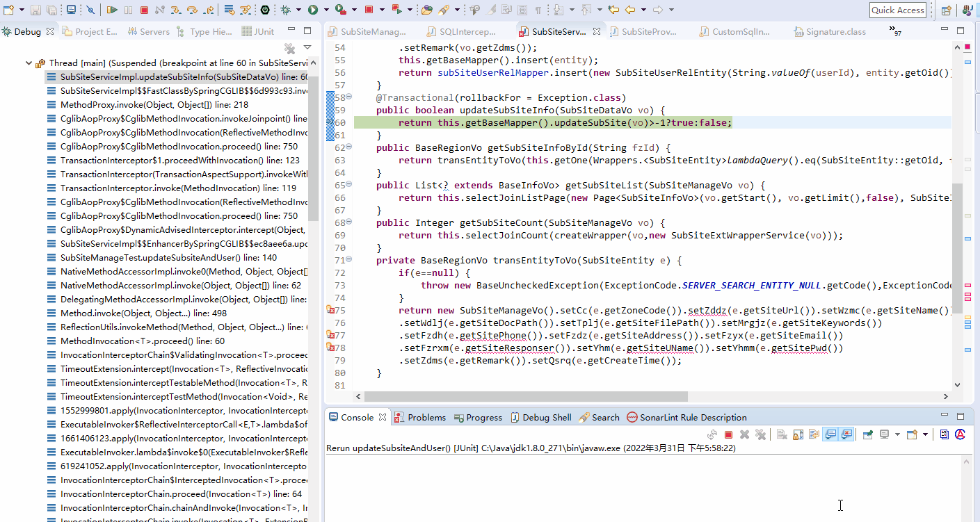Click the Resume debug button
Image resolution: width=980 pixels, height=522 pixels.
112,10
